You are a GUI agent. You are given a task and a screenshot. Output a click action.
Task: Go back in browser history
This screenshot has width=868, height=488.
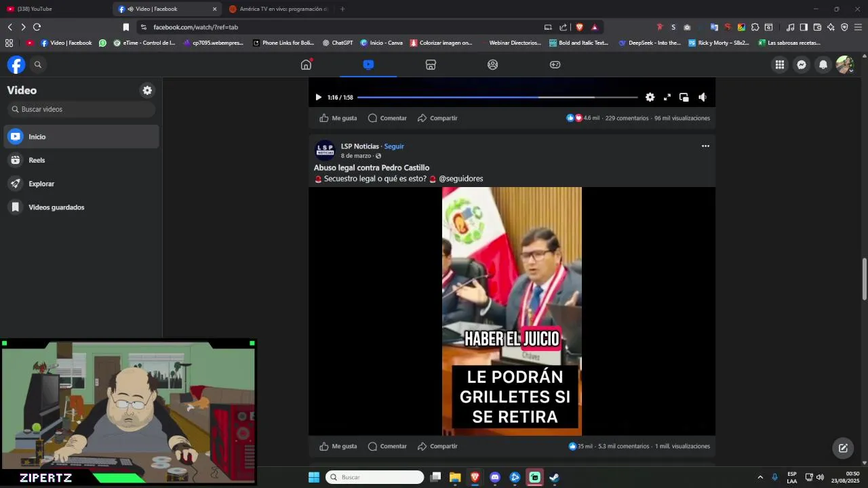(10, 27)
